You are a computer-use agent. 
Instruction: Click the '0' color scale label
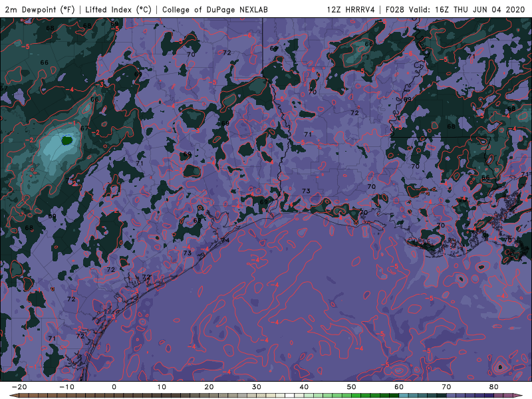click(114, 387)
